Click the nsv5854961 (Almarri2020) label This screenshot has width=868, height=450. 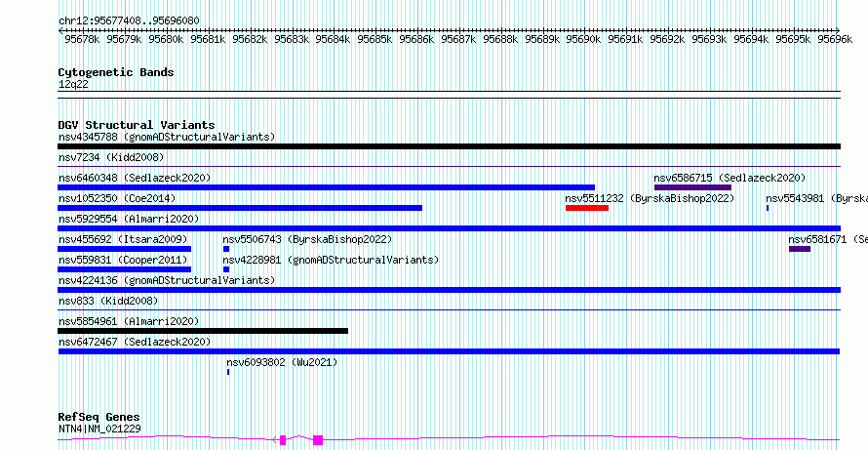[129, 321]
